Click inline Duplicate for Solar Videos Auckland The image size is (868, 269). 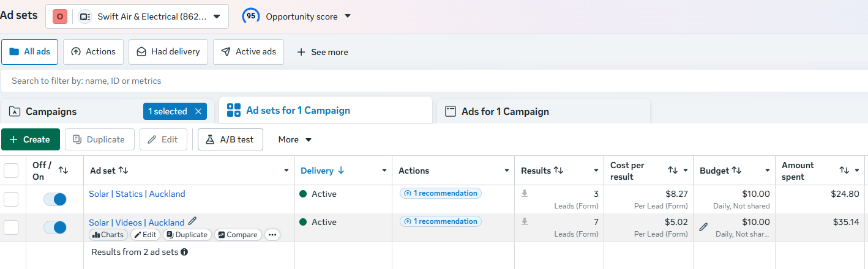pyautogui.click(x=187, y=235)
